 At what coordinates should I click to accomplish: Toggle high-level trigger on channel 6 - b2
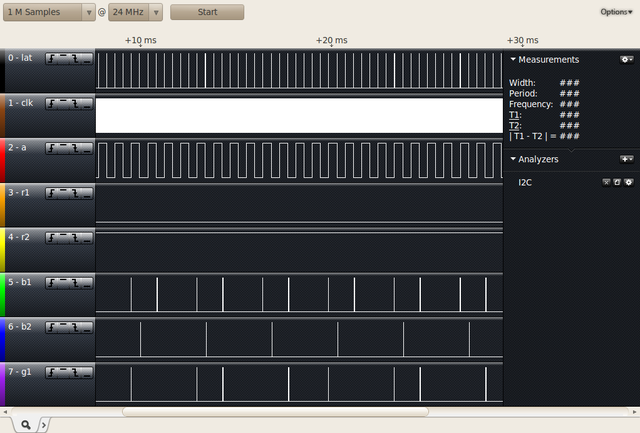coord(63,327)
